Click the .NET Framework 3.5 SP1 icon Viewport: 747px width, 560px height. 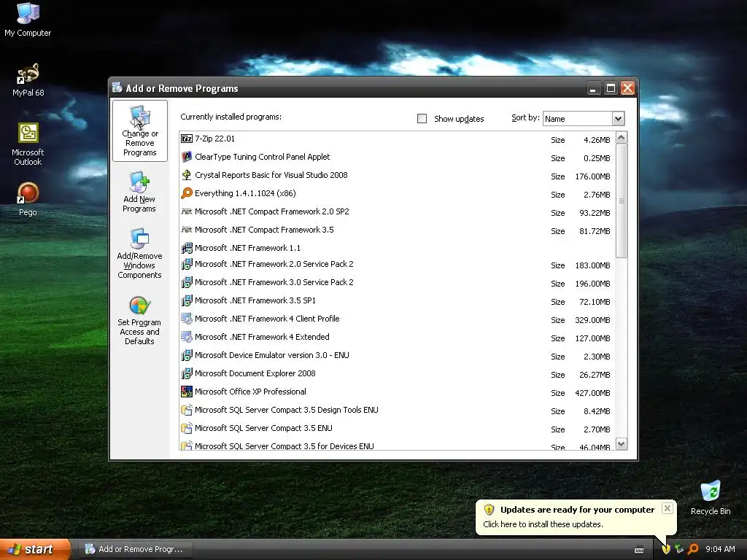point(187,300)
